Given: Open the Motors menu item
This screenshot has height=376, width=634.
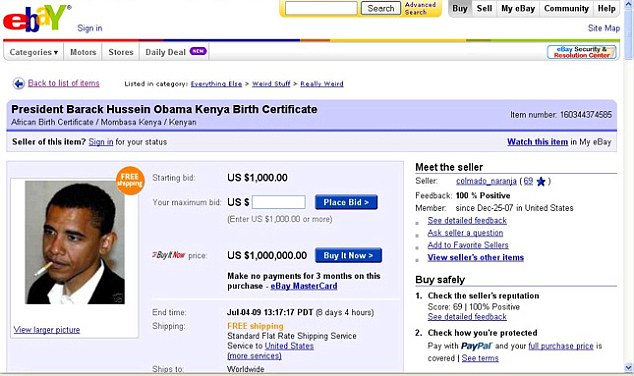Looking at the screenshot, I should pyautogui.click(x=83, y=52).
